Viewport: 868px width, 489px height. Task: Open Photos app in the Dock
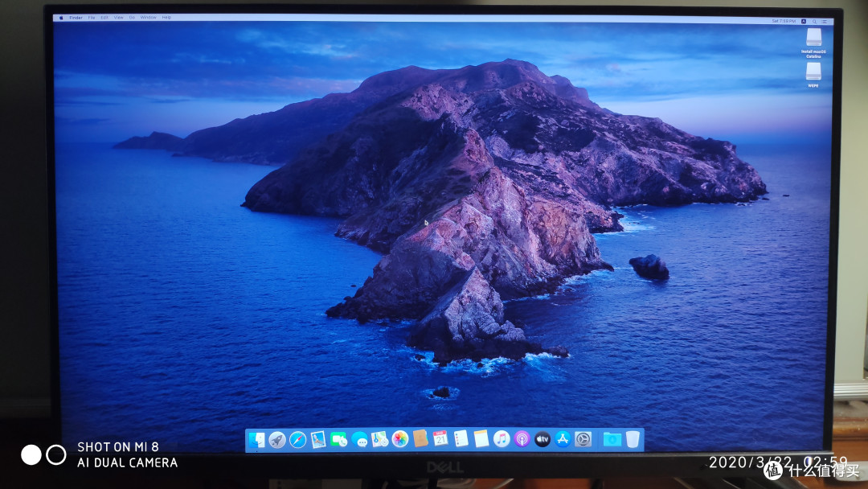(x=399, y=440)
